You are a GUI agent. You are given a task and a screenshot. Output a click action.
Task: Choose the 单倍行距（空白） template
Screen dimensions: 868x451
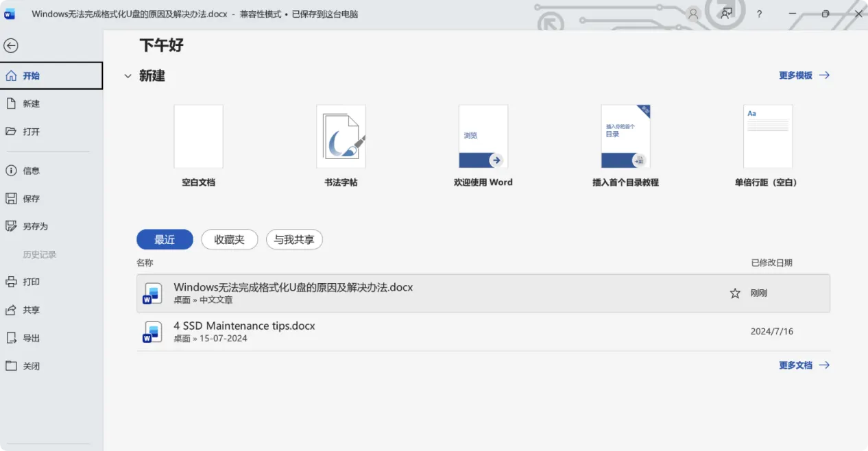point(768,136)
